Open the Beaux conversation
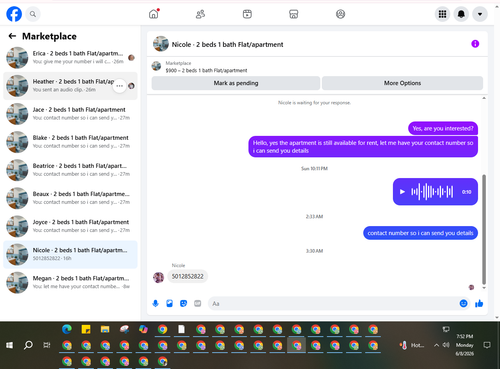 pos(70,198)
